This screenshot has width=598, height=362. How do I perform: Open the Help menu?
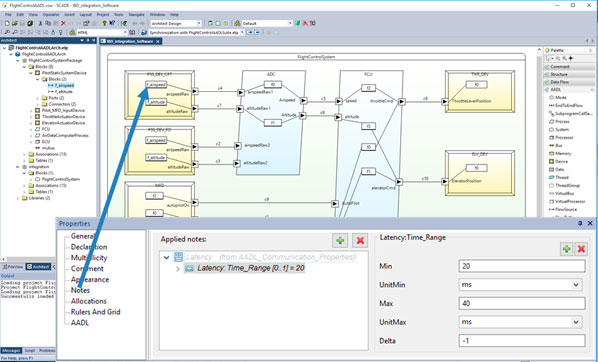[174, 14]
